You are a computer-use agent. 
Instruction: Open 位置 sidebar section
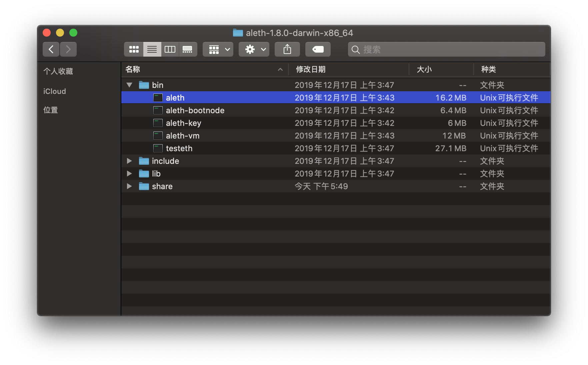51,110
